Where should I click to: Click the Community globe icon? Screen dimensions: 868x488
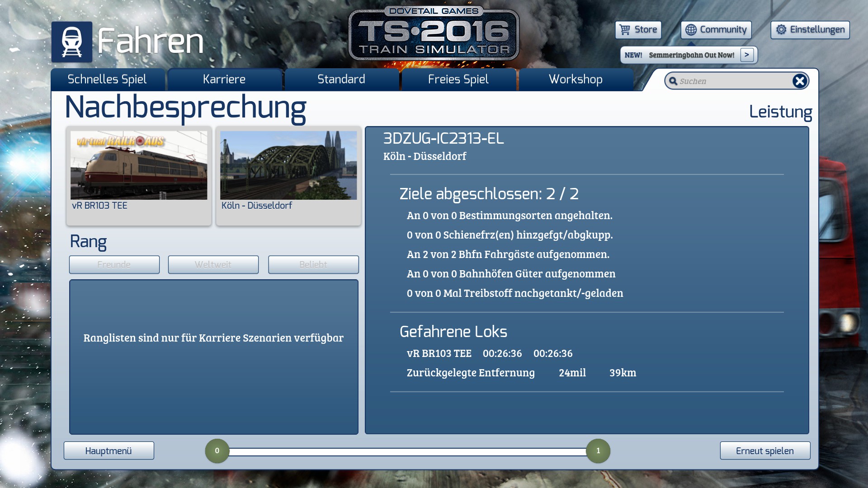pyautogui.click(x=691, y=30)
